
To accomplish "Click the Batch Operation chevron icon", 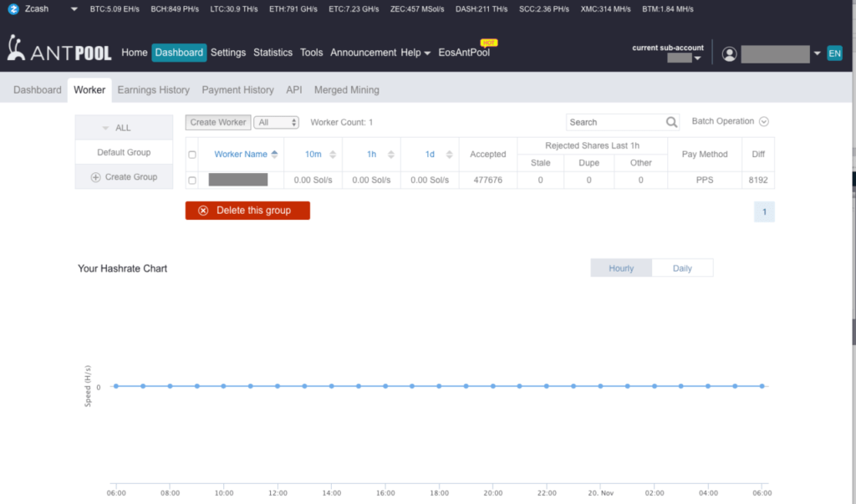I will click(x=762, y=121).
